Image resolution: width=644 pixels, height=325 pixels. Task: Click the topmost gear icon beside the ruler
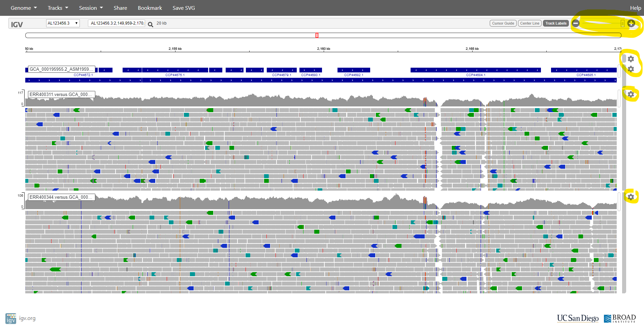pyautogui.click(x=631, y=59)
